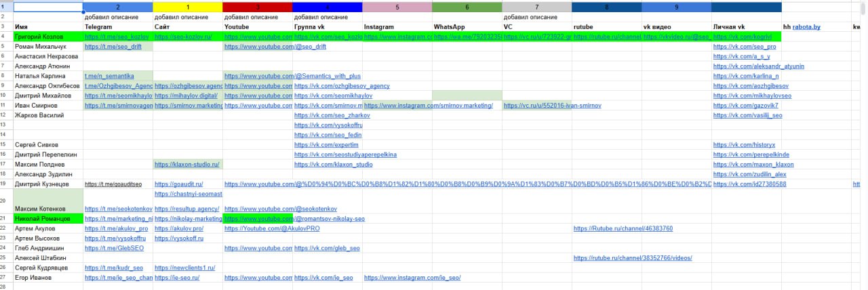The height and width of the screenshot is (290, 868).
Task: Open the akulov.pro site link
Action: (178, 228)
